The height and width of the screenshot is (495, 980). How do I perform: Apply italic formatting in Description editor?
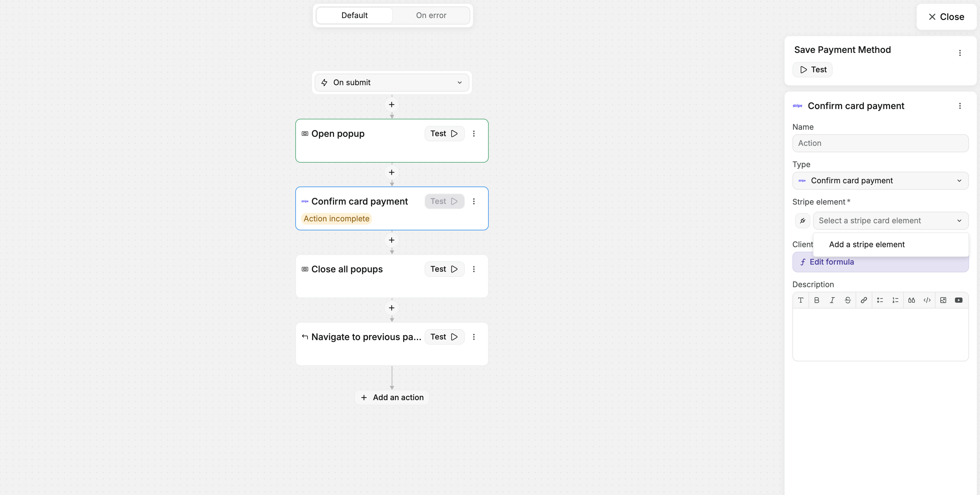pos(832,300)
